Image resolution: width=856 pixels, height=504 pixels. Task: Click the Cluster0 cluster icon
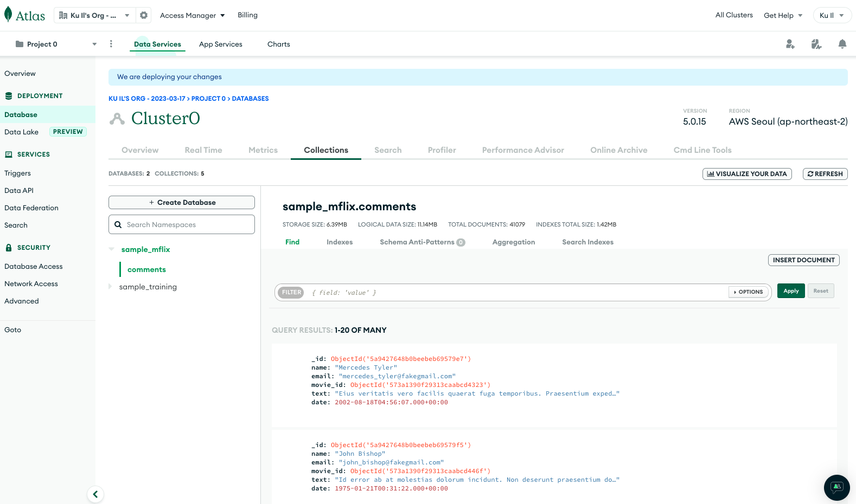[117, 118]
